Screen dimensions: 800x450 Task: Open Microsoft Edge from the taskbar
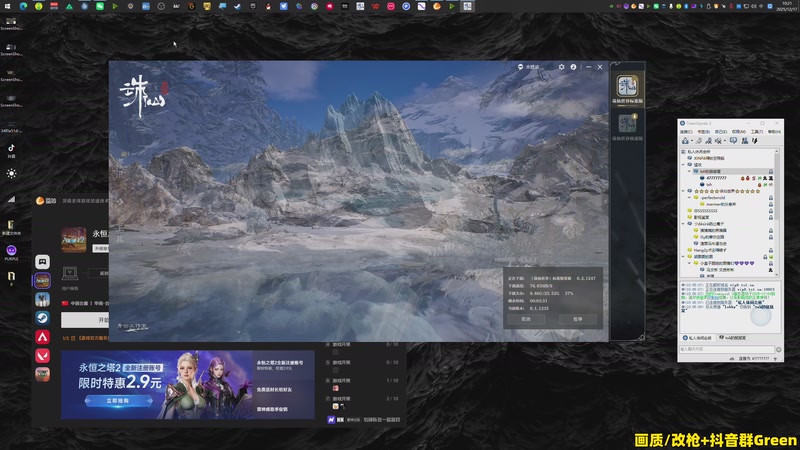[23, 6]
